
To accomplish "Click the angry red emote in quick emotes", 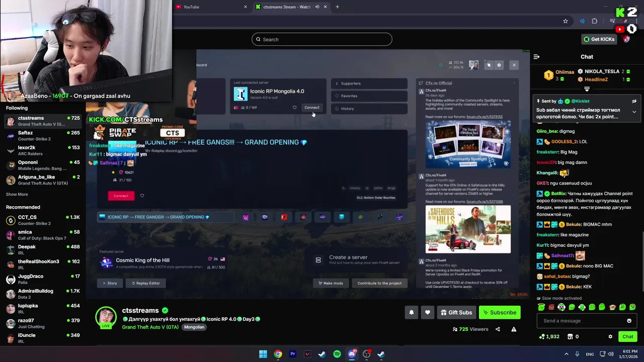I will [551, 307].
